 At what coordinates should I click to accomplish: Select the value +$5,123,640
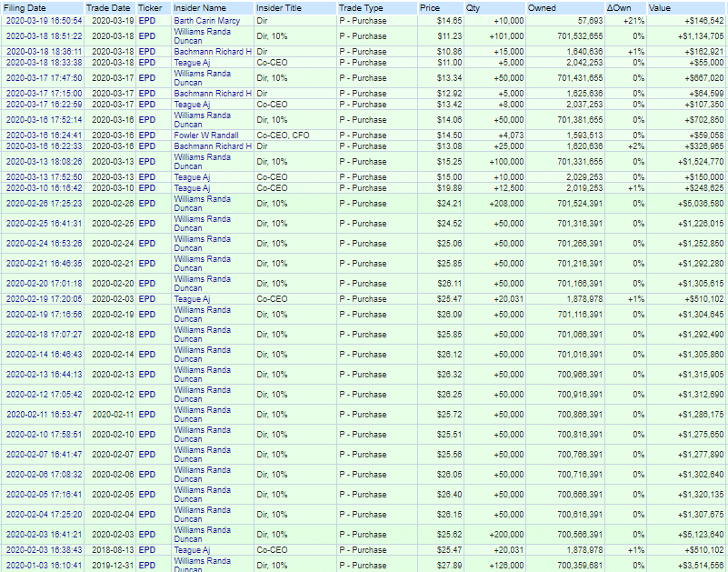pyautogui.click(x=700, y=535)
